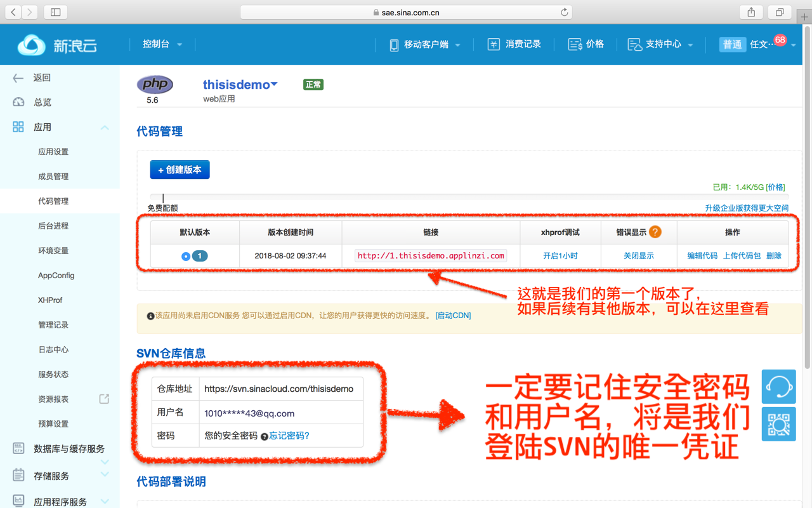Expand the 支持中心 dropdown menu

point(690,45)
